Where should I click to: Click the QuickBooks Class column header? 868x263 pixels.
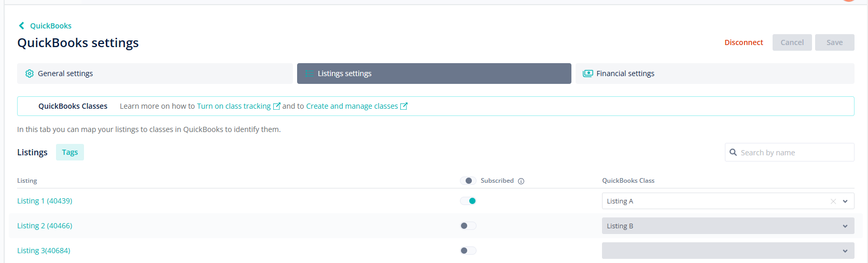628,181
